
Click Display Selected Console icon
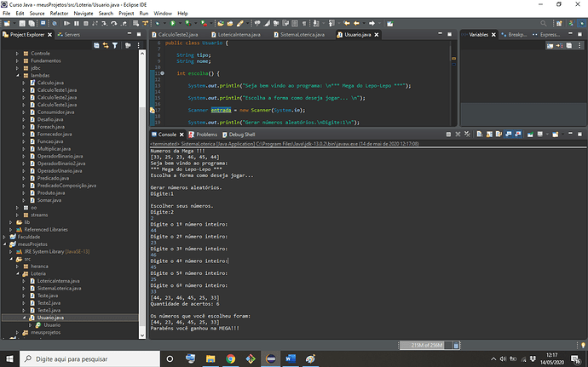tap(540, 135)
